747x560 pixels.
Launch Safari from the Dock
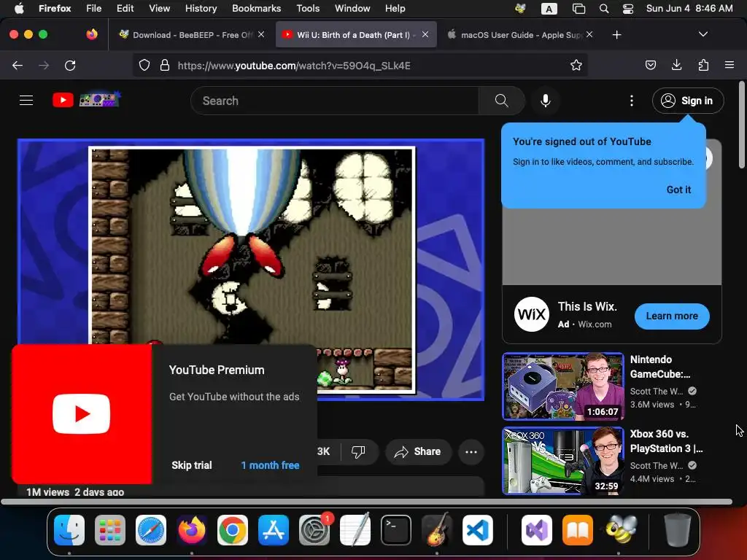click(151, 529)
